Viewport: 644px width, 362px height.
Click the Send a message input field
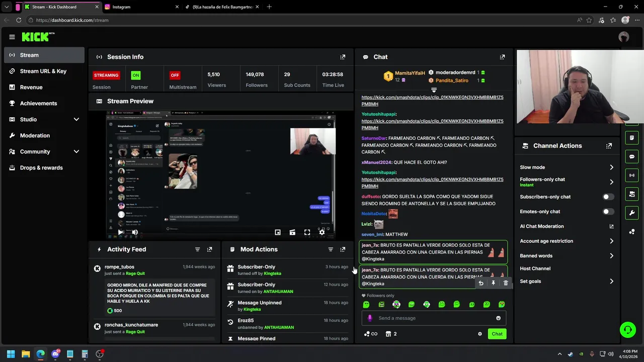[x=434, y=318]
